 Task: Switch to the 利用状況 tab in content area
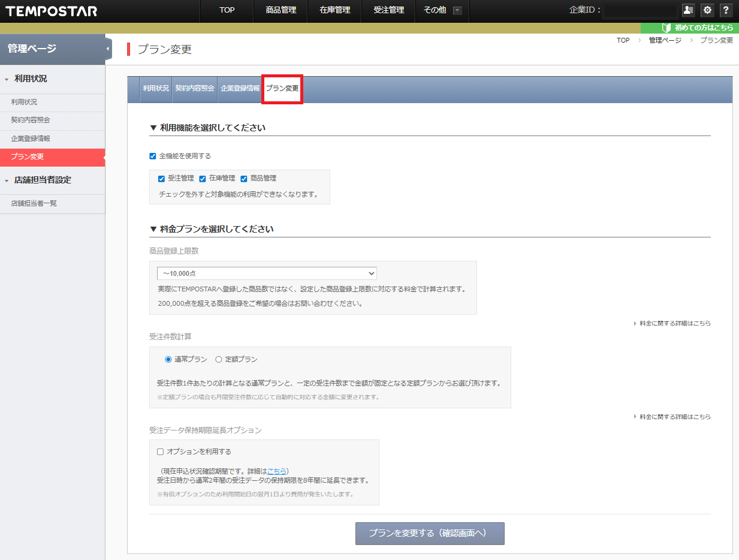tap(156, 88)
